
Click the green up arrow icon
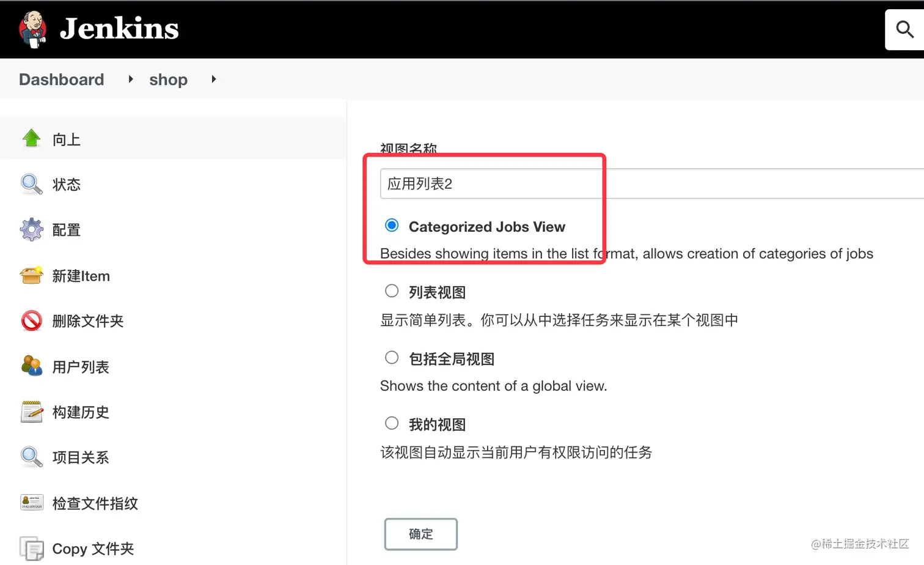(x=32, y=139)
